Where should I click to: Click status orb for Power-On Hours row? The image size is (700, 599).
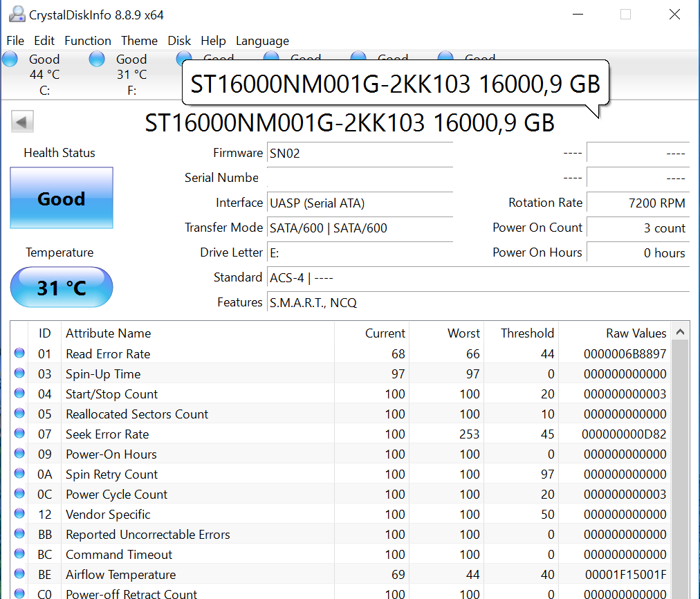19,454
